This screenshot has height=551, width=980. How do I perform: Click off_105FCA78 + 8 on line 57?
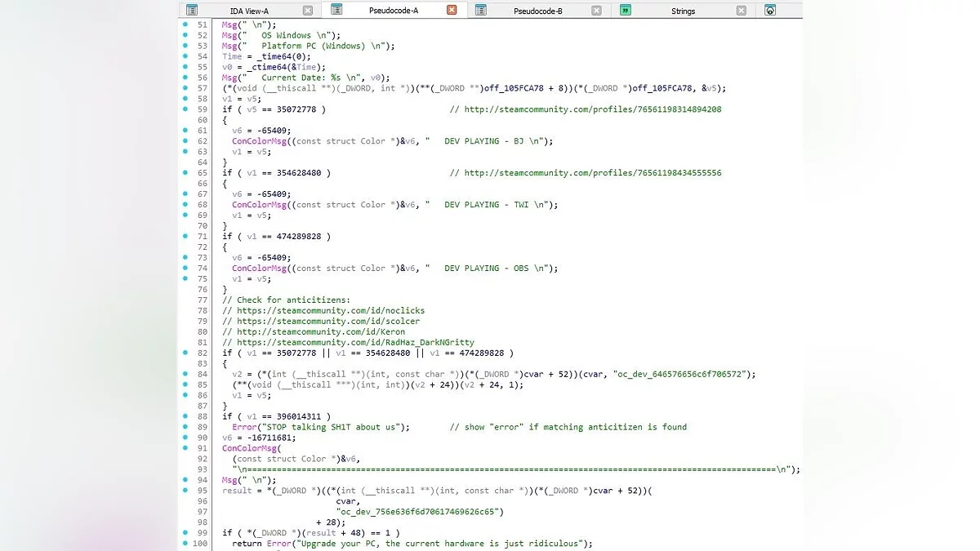(520, 88)
